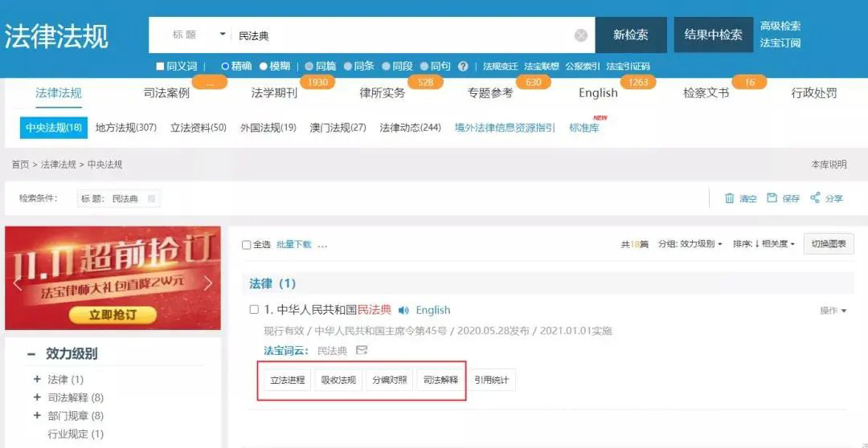
Task: Click the 新检索 search button
Action: point(630,35)
